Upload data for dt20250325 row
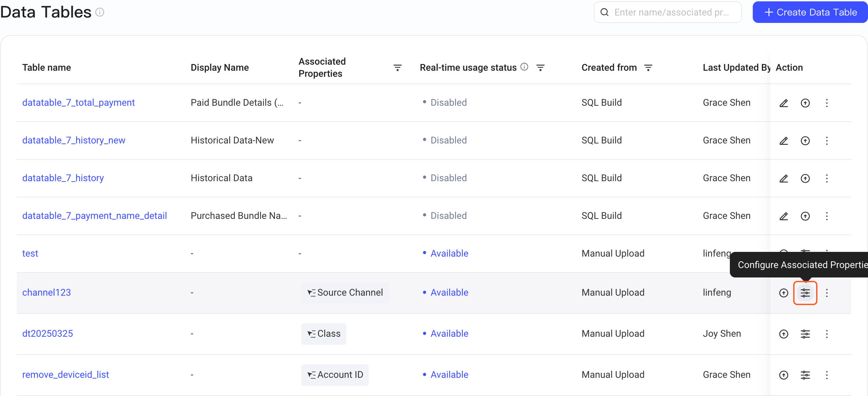Viewport: 868px width, 396px height. pyautogui.click(x=784, y=334)
